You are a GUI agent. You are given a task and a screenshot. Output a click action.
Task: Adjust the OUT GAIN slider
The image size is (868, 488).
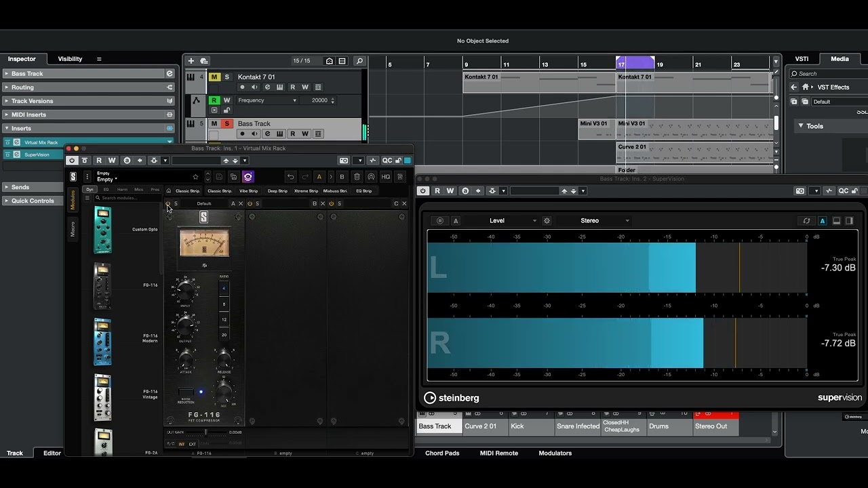pos(206,432)
